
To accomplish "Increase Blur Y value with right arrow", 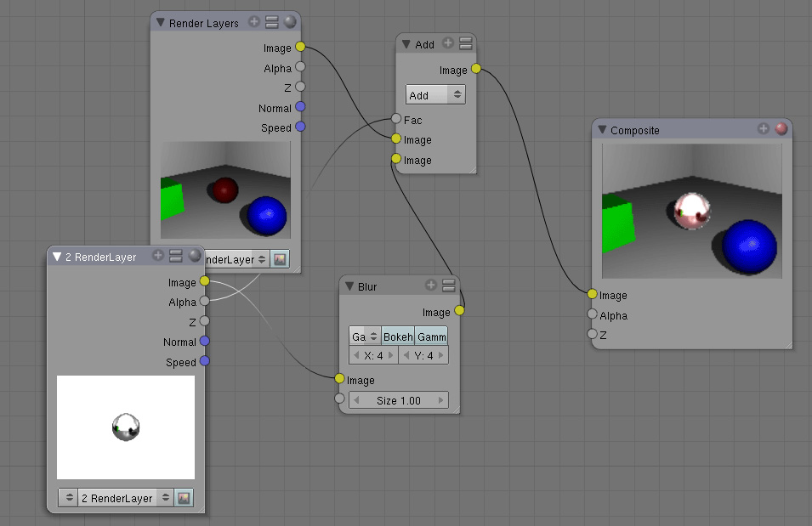I will pos(440,355).
